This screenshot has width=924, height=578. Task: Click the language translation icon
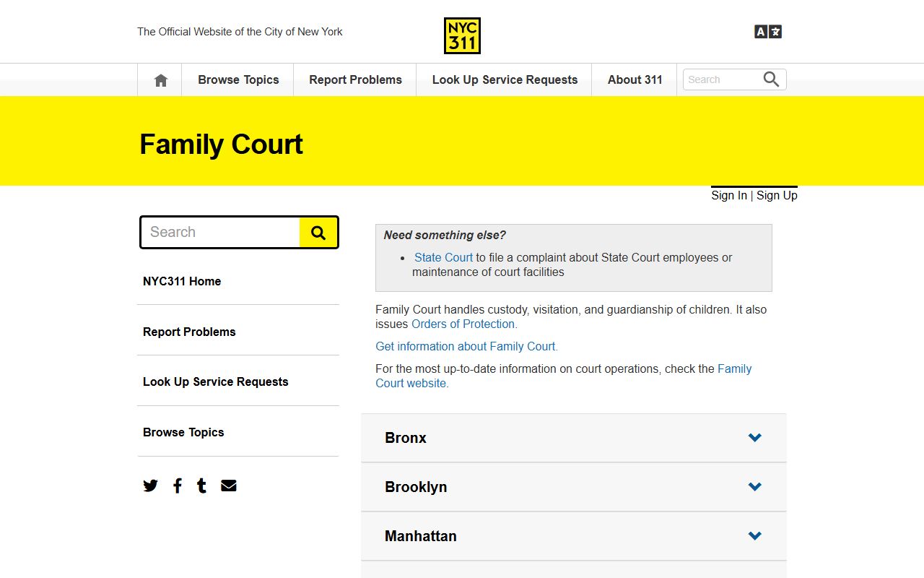768,32
